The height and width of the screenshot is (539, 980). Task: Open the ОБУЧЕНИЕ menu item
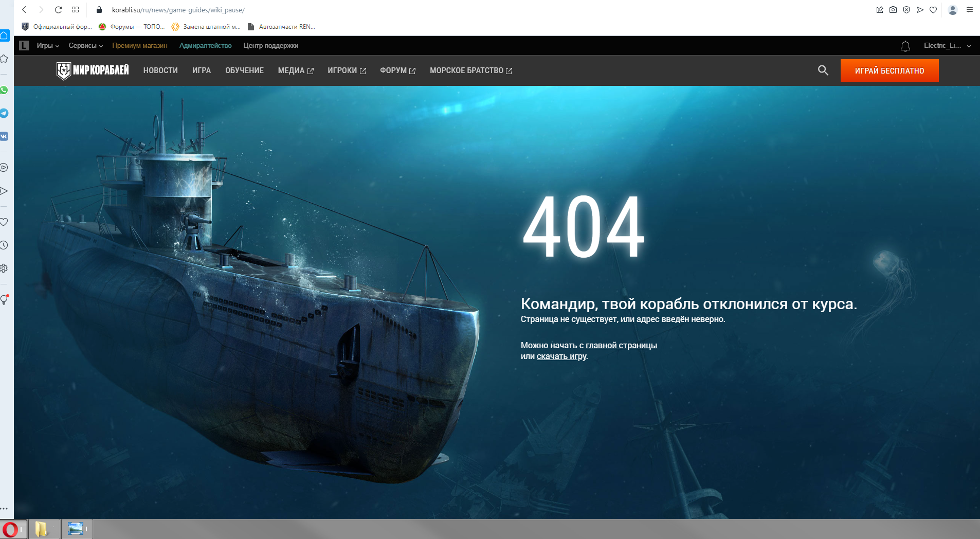click(x=244, y=70)
